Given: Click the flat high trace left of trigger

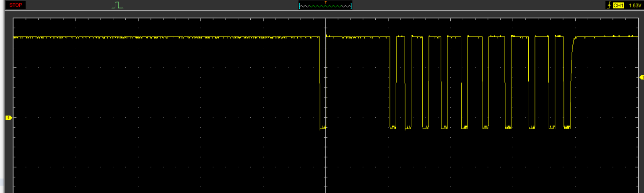Looking at the screenshot, I should coord(168,37).
